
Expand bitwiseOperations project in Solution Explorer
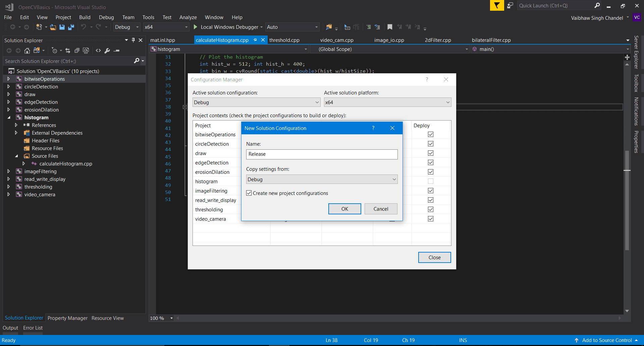coord(9,79)
